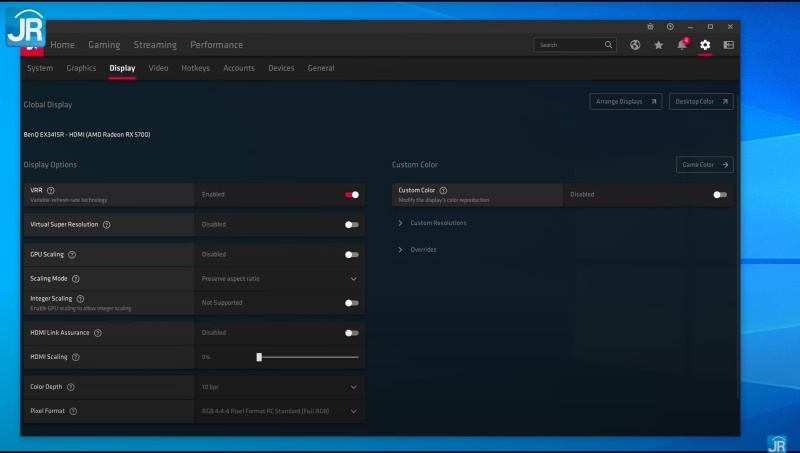800x453 pixels.
Task: Open the web browser globe icon
Action: [x=635, y=45]
